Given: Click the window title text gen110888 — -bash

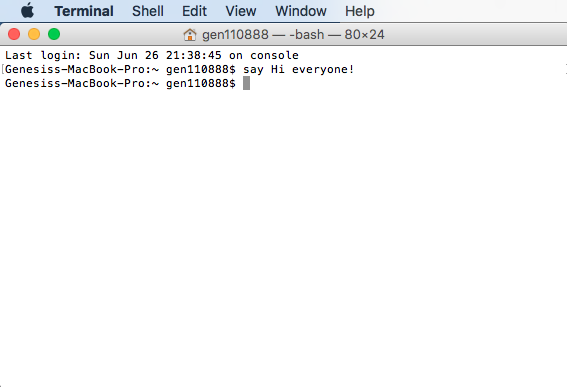Looking at the screenshot, I should click(x=263, y=35).
